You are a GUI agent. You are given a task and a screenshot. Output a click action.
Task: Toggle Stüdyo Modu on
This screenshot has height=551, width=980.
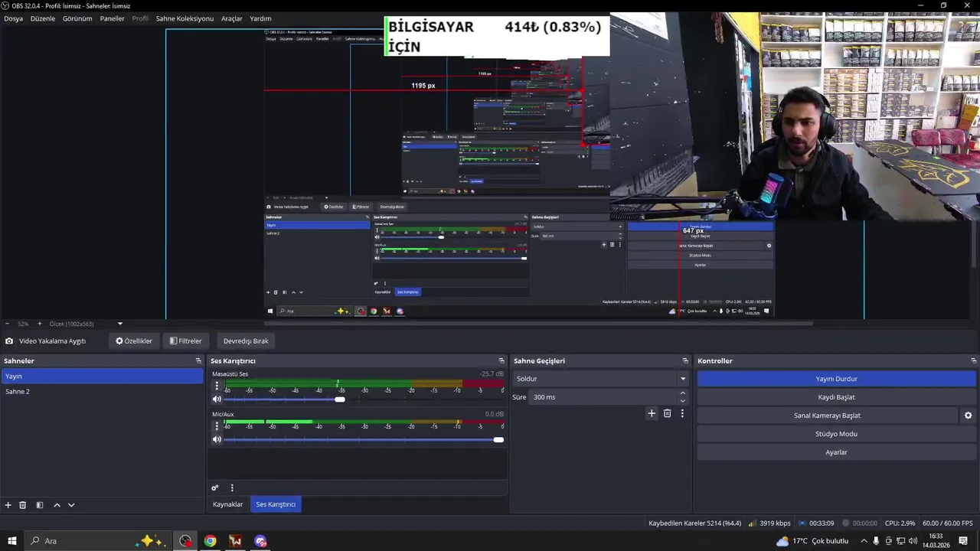point(836,434)
